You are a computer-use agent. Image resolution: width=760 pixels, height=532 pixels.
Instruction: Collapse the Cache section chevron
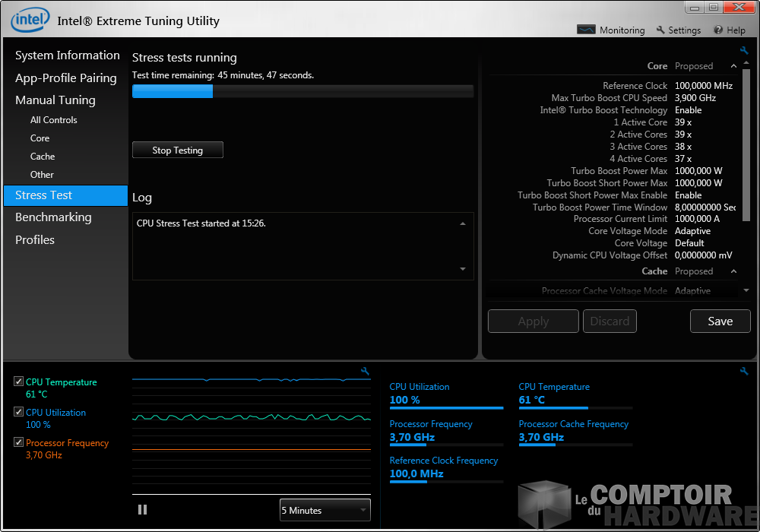[733, 271]
